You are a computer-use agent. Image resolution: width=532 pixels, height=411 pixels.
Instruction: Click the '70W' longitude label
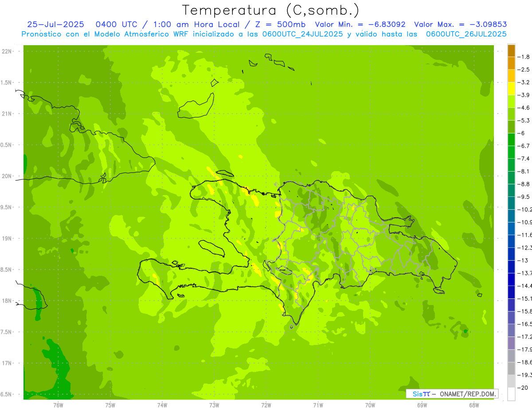coord(370,405)
